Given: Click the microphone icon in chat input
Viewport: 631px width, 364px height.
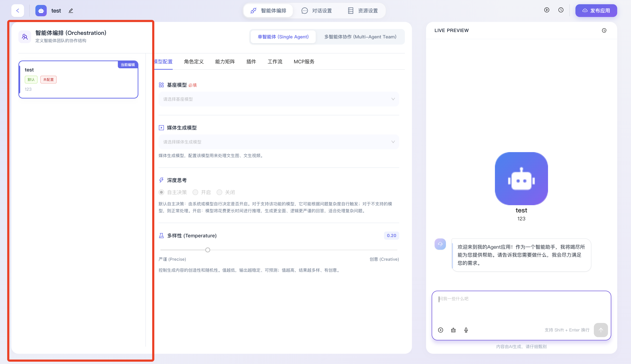Looking at the screenshot, I should (x=466, y=330).
